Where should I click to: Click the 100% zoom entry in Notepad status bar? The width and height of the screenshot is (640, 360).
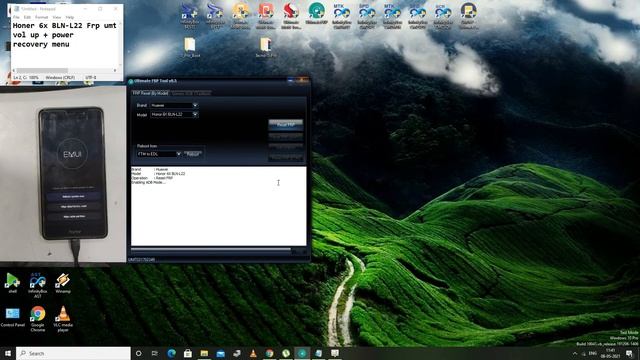tap(34, 78)
